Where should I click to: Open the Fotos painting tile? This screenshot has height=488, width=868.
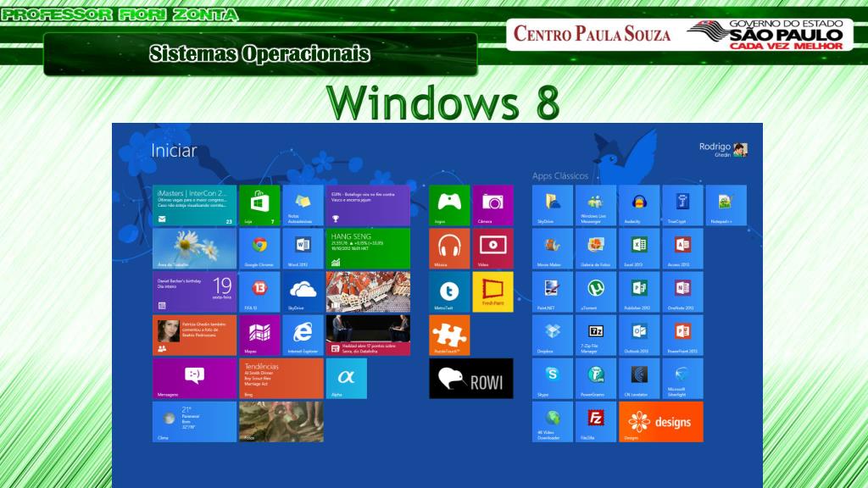tap(281, 422)
